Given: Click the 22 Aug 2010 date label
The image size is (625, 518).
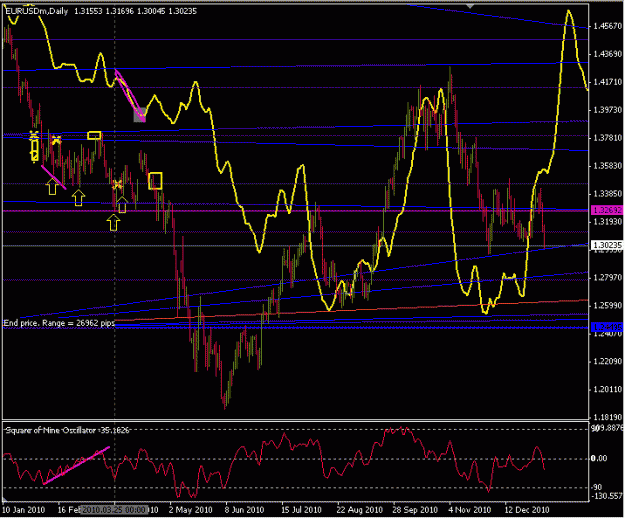Looking at the screenshot, I should coord(359,510).
